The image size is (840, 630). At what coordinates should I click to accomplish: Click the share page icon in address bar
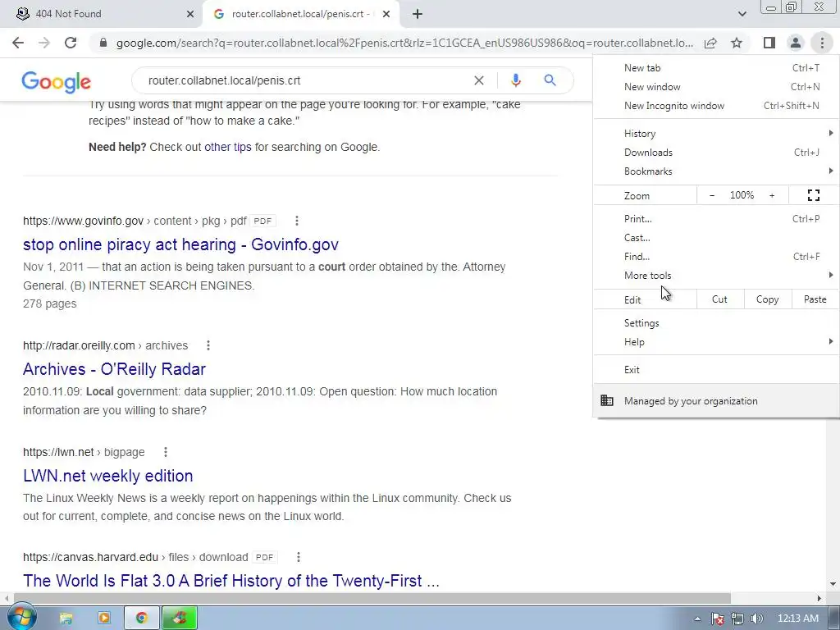pyautogui.click(x=710, y=43)
